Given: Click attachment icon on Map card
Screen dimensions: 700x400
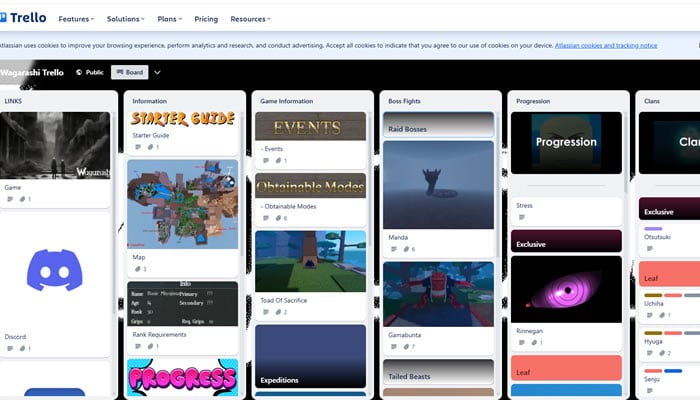Looking at the screenshot, I should (138, 269).
